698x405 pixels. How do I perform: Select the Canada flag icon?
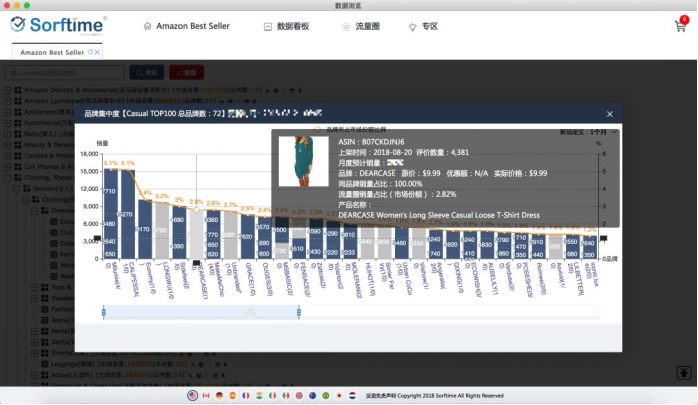(x=205, y=395)
